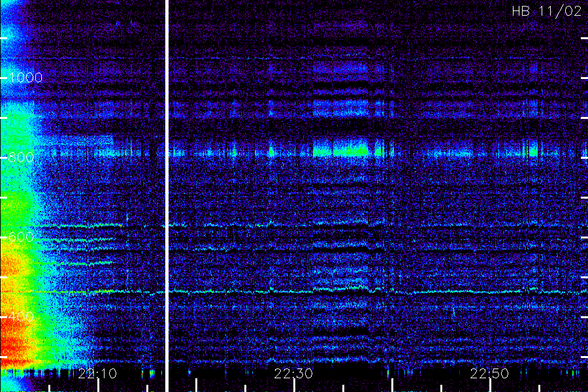Click the 22:10 time label

[97, 374]
